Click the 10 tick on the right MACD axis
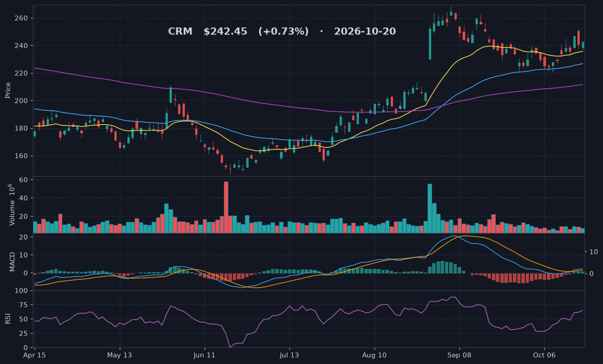 point(593,252)
